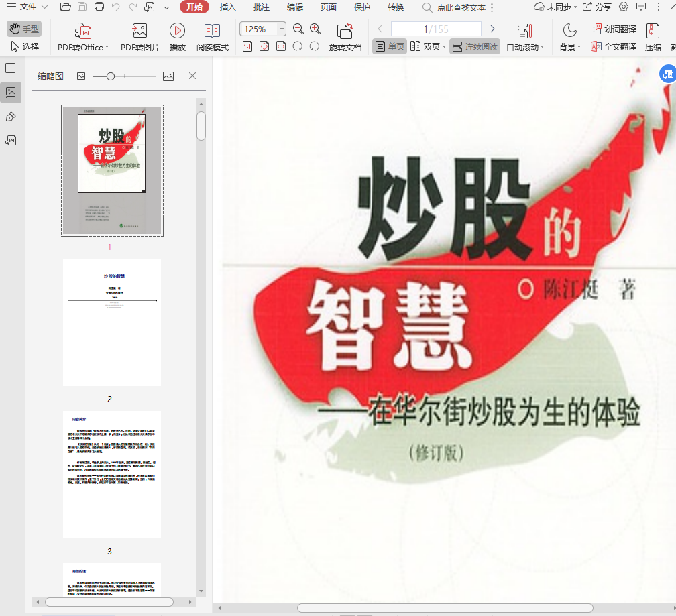Open the 文件 hamburger menu
This screenshot has height=616, width=676.
point(21,7)
